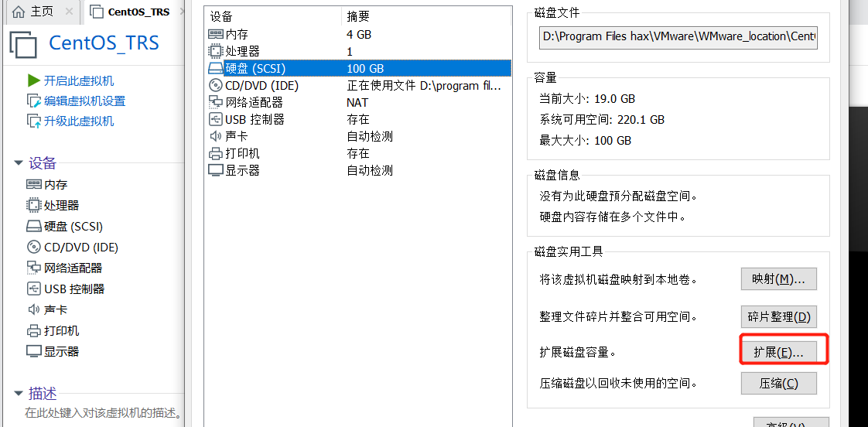
Task: Click the green play icon for power on
Action: pos(33,81)
